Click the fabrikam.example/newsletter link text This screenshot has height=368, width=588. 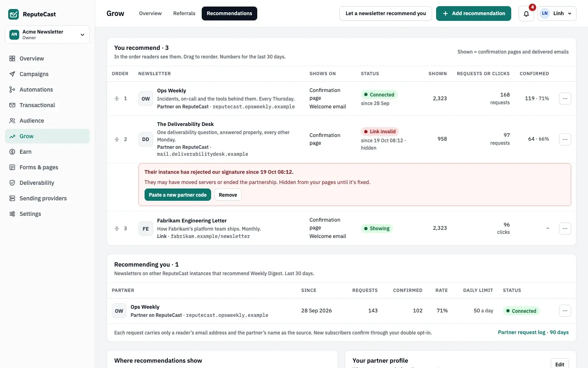210,236
